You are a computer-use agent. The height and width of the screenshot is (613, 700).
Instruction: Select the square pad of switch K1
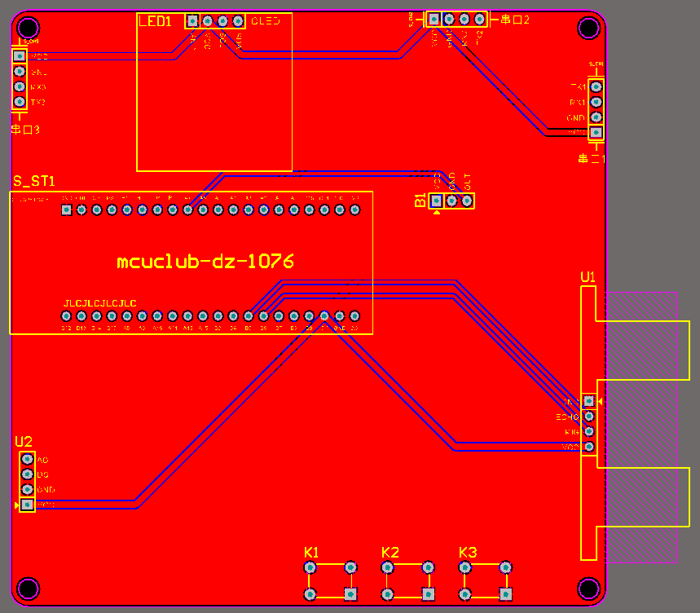(351, 594)
